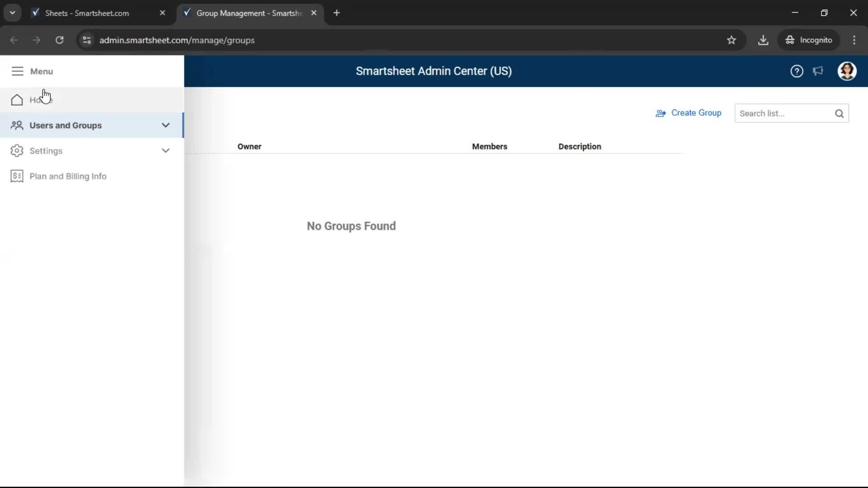868x488 pixels.
Task: Click the site information icon in address bar
Action: [86, 40]
